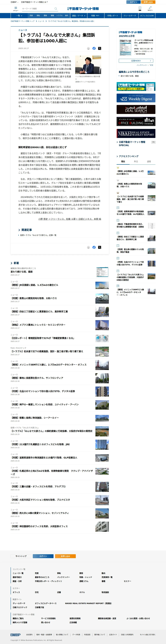Select 売買 in the navigation bar
The image size is (166, 644).
(31, 15)
